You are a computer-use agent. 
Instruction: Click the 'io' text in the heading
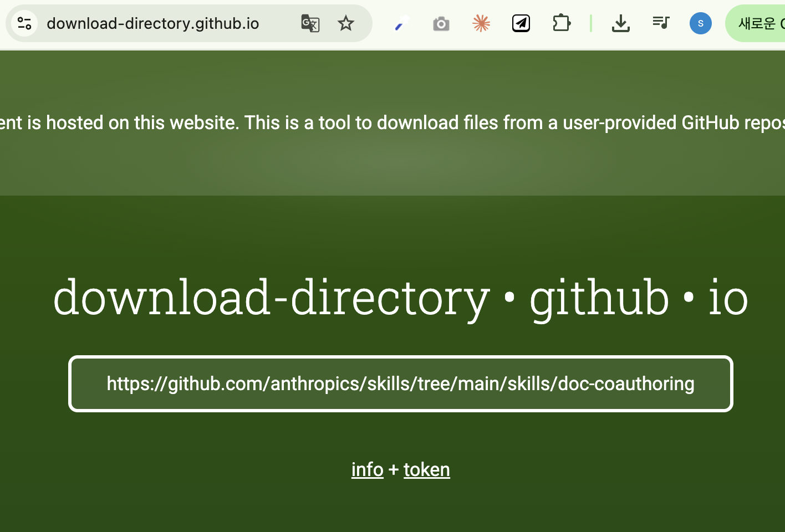pos(728,298)
